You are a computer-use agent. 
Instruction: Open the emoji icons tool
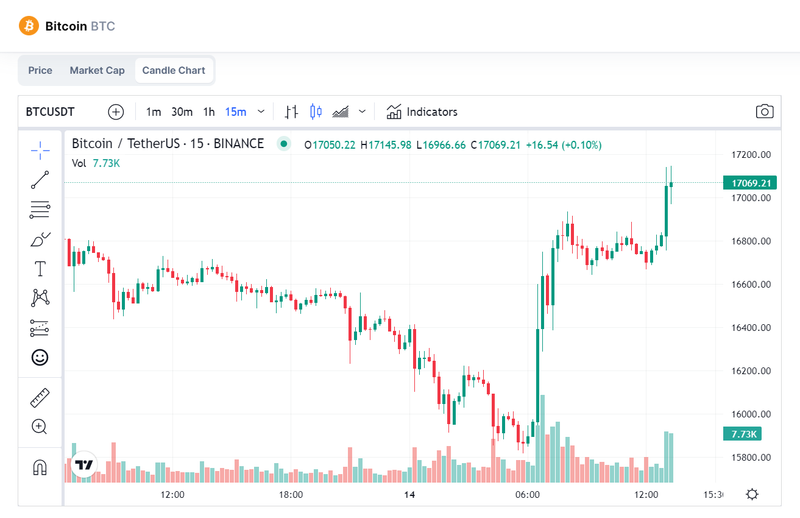40,356
